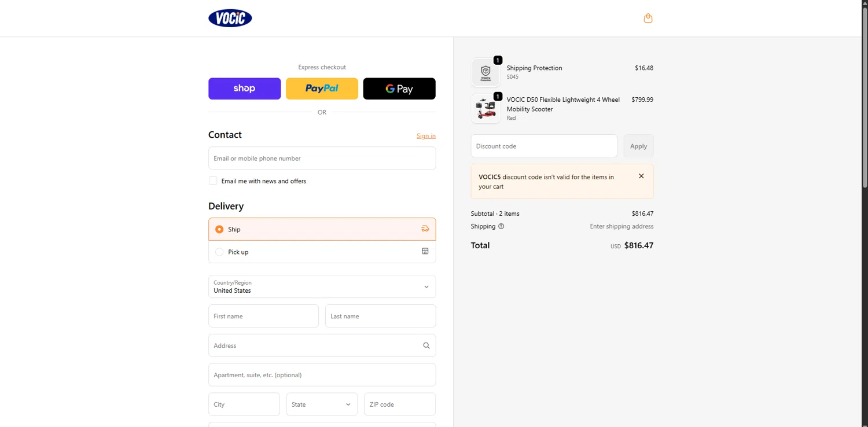Click the 'Express checkout' label
868x427 pixels.
coord(322,67)
